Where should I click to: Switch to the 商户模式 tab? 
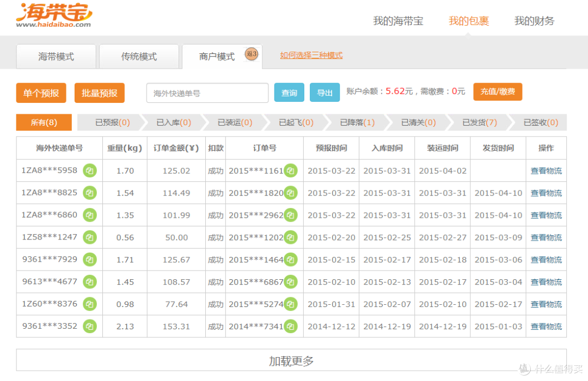click(x=222, y=57)
